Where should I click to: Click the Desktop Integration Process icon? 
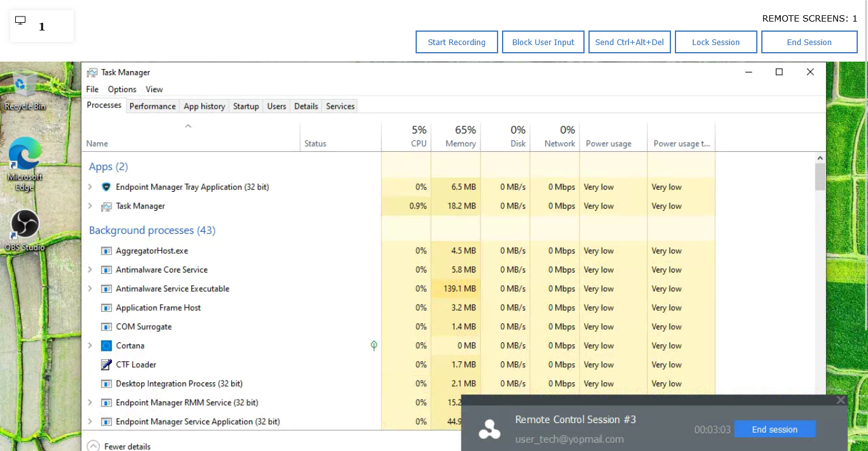(x=106, y=384)
